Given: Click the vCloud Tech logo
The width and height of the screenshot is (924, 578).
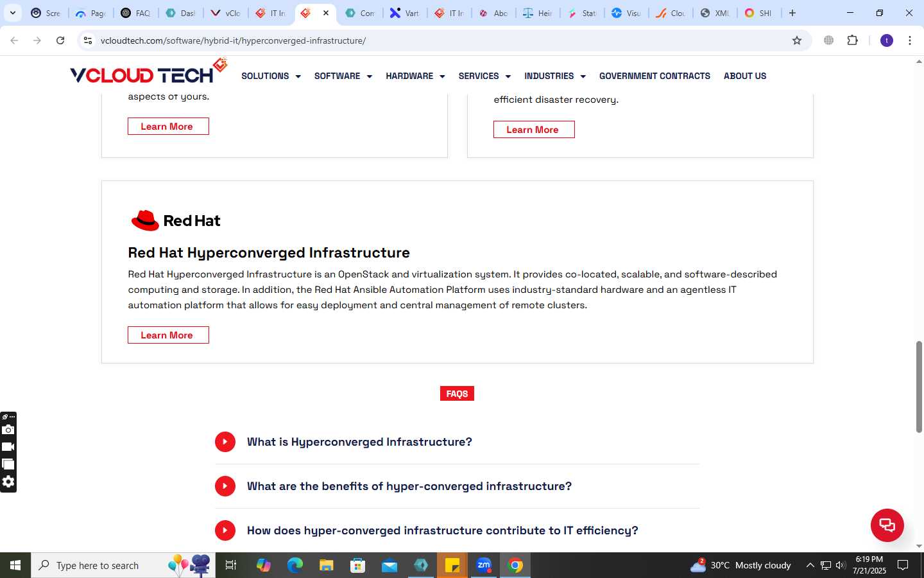Looking at the screenshot, I should pyautogui.click(x=148, y=72).
